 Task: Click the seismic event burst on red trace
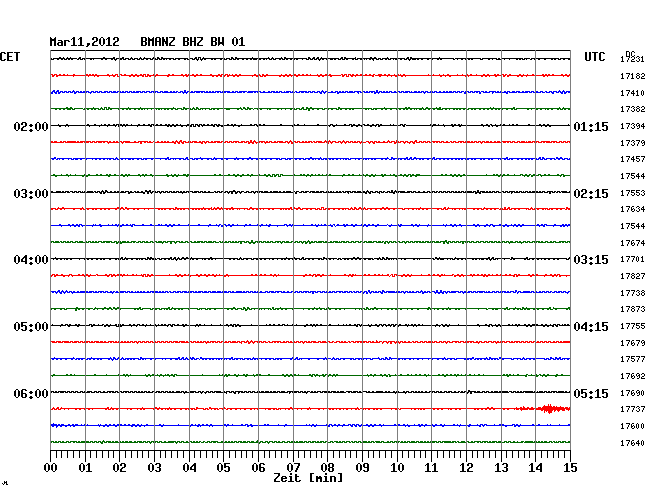coord(549,409)
